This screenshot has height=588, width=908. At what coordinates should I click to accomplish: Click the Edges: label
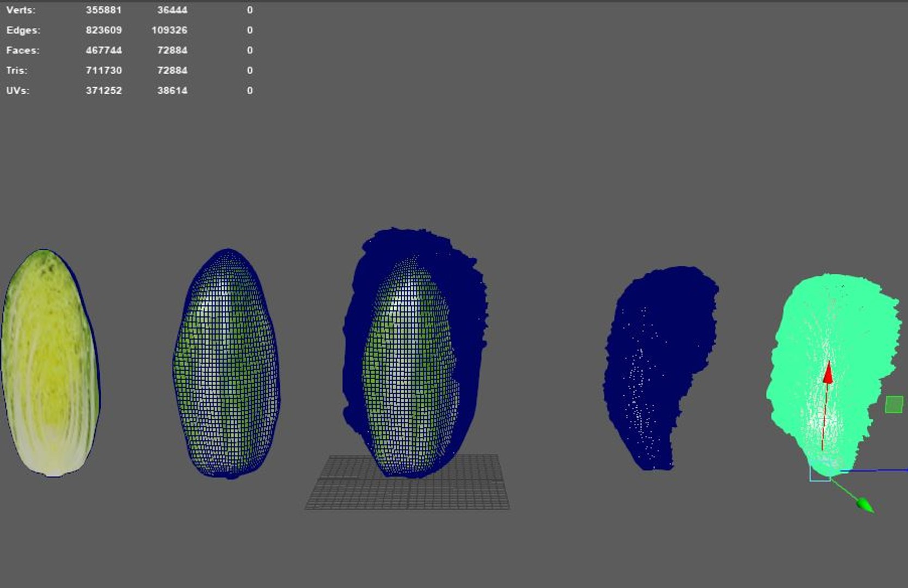[x=23, y=30]
